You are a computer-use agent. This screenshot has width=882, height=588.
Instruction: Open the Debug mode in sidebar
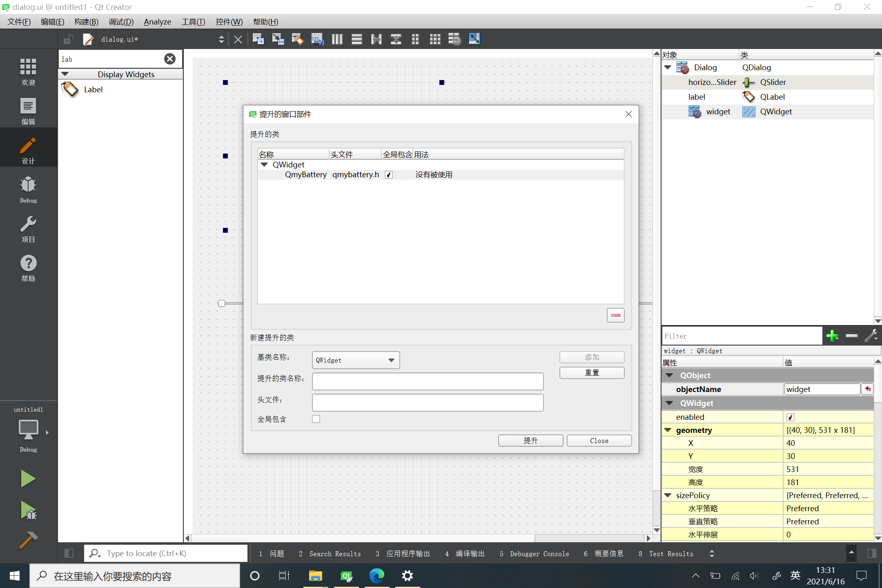click(28, 189)
